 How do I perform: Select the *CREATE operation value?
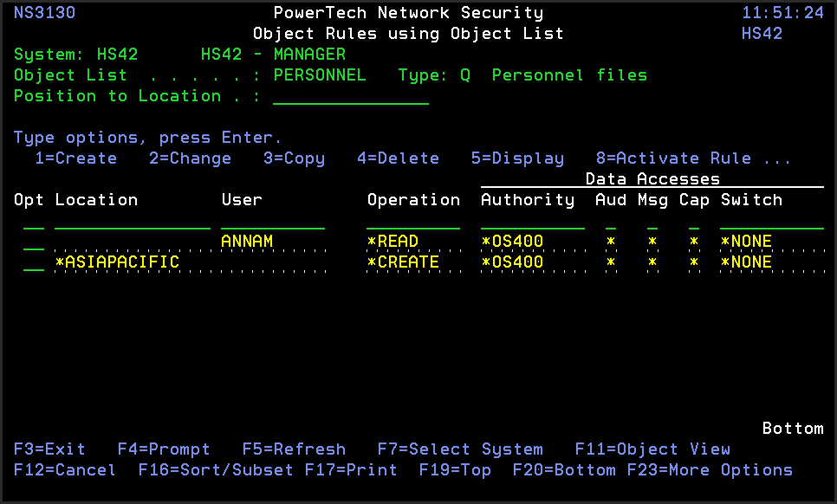pyautogui.click(x=403, y=262)
